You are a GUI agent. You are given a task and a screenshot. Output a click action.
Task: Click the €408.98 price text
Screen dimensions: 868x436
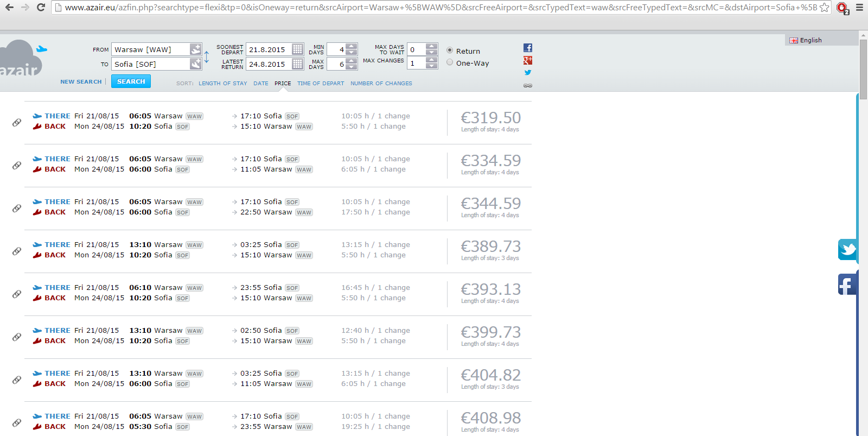tap(490, 418)
